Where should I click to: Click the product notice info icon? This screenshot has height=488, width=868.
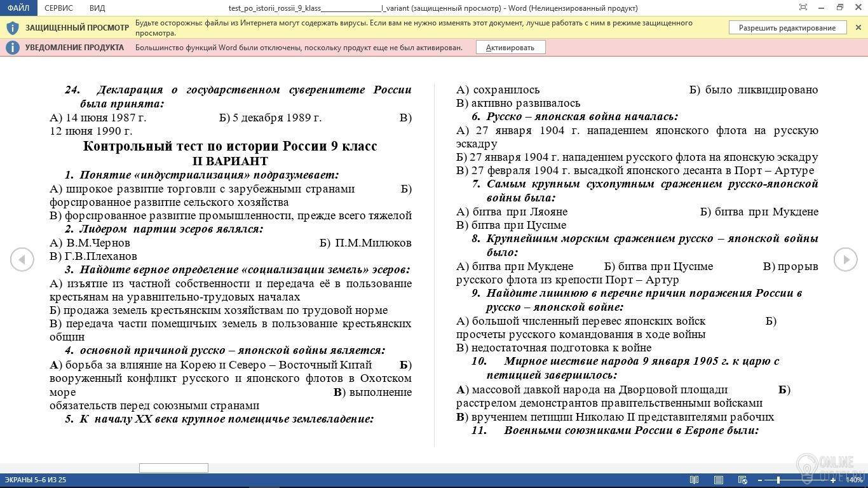click(x=12, y=48)
